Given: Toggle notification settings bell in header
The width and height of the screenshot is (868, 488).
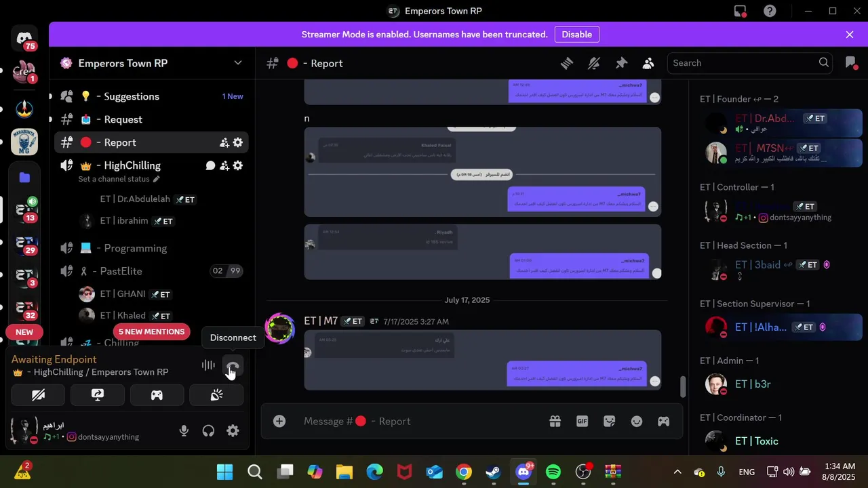Looking at the screenshot, I should pyautogui.click(x=594, y=63).
